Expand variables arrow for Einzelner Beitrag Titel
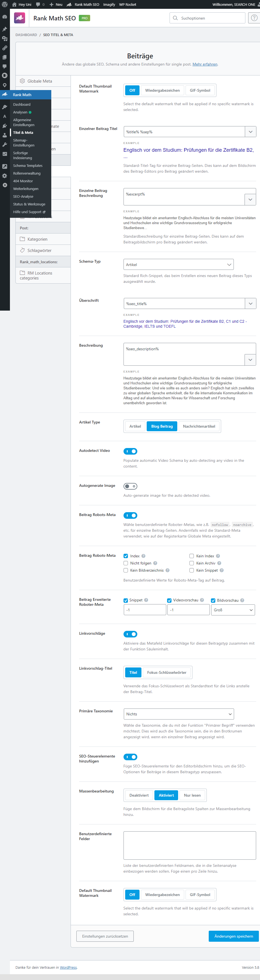The width and height of the screenshot is (260, 980). point(250,132)
